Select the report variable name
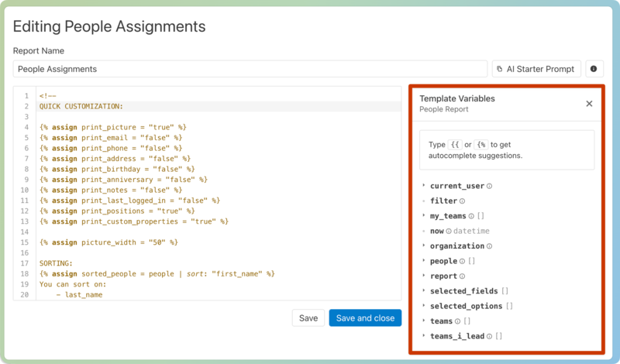 coord(443,276)
